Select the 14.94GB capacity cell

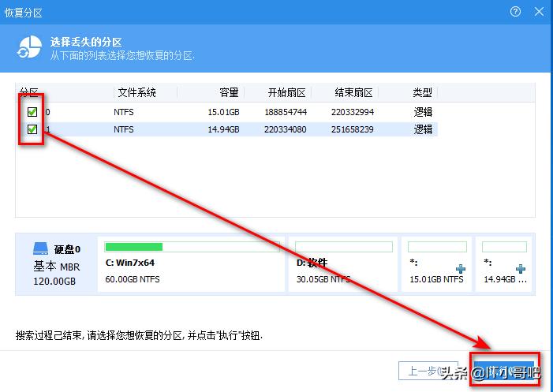pos(223,129)
